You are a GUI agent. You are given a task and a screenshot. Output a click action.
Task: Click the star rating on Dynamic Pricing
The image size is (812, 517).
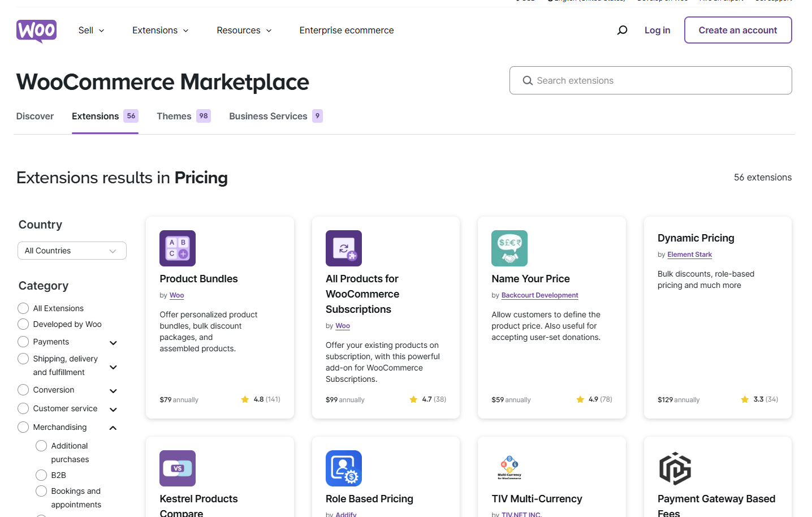[x=759, y=399]
